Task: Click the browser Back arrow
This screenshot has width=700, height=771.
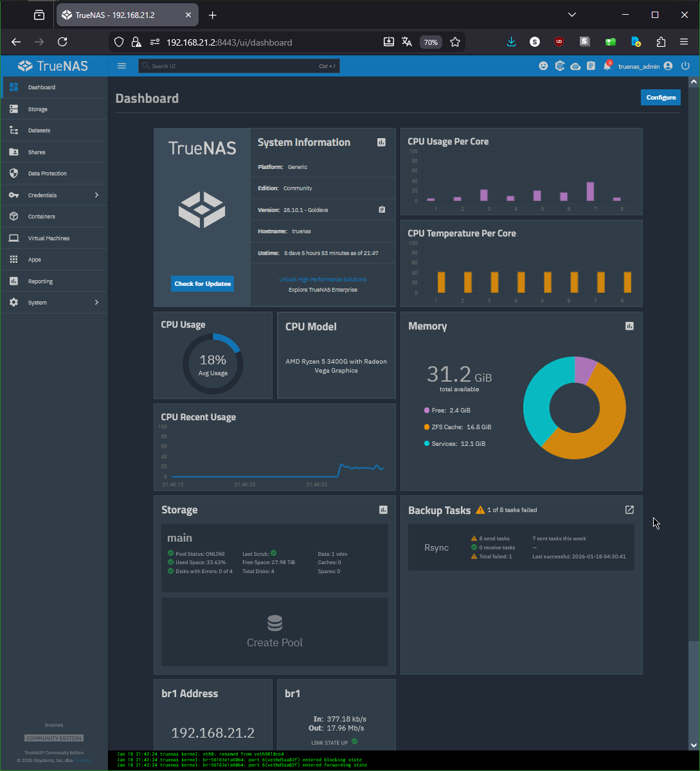Action: click(16, 42)
